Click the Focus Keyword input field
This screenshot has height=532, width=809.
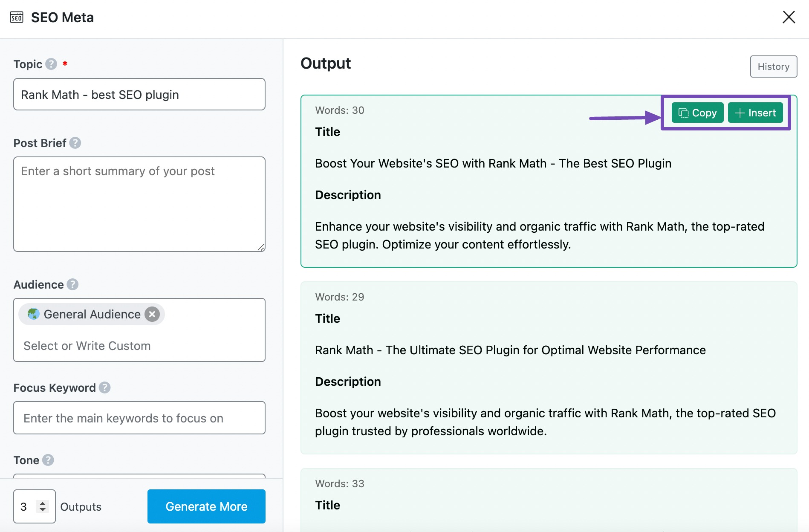(139, 418)
